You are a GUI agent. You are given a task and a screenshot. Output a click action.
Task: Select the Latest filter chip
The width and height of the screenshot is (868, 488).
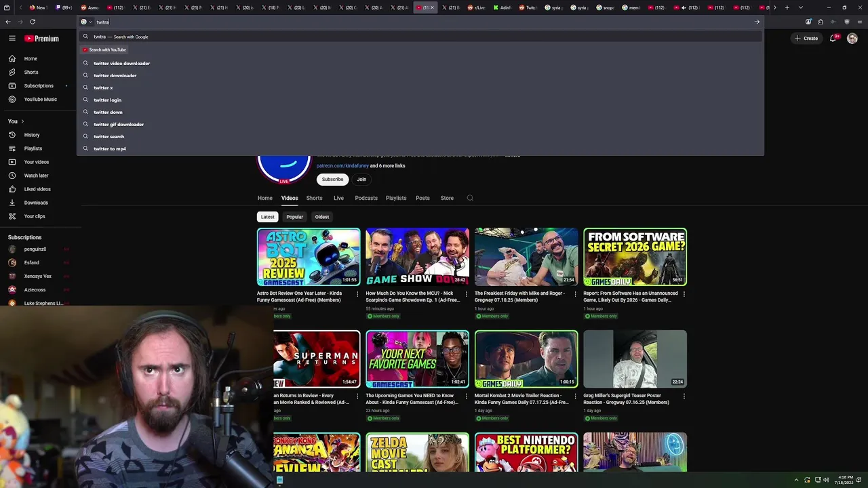(268, 217)
